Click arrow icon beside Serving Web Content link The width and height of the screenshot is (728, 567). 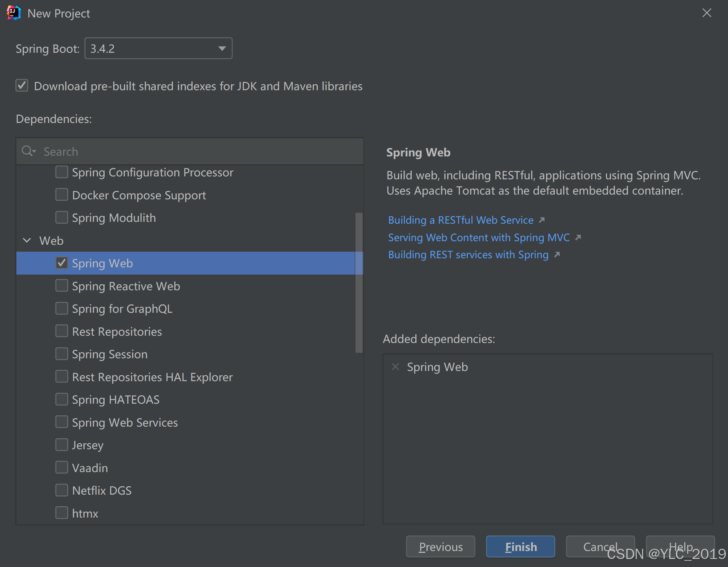click(x=578, y=237)
